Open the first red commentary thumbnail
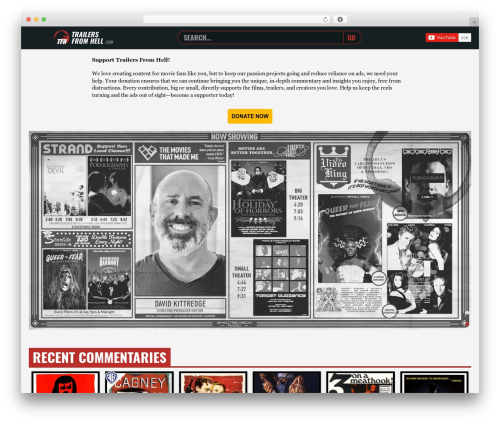The image size is (500, 423). 66,382
